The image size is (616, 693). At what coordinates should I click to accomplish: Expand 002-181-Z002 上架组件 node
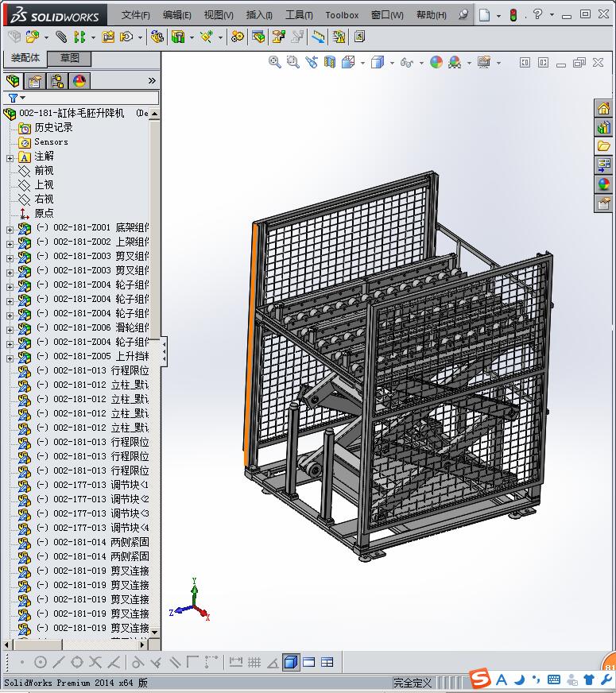click(10, 244)
